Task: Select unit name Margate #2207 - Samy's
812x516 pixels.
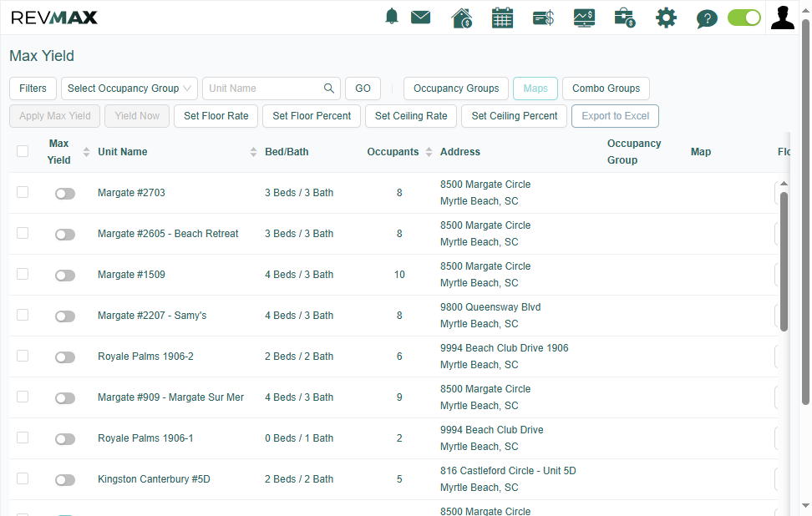Action: 152,315
